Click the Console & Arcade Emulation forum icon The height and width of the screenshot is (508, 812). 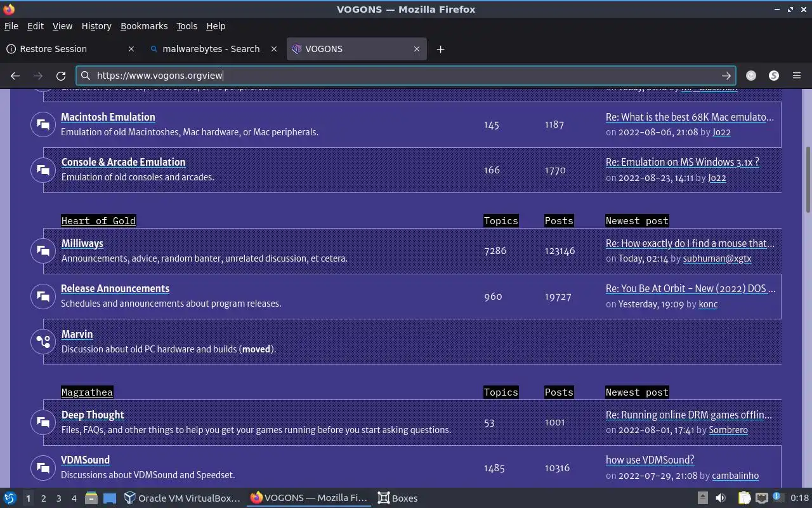(x=43, y=170)
